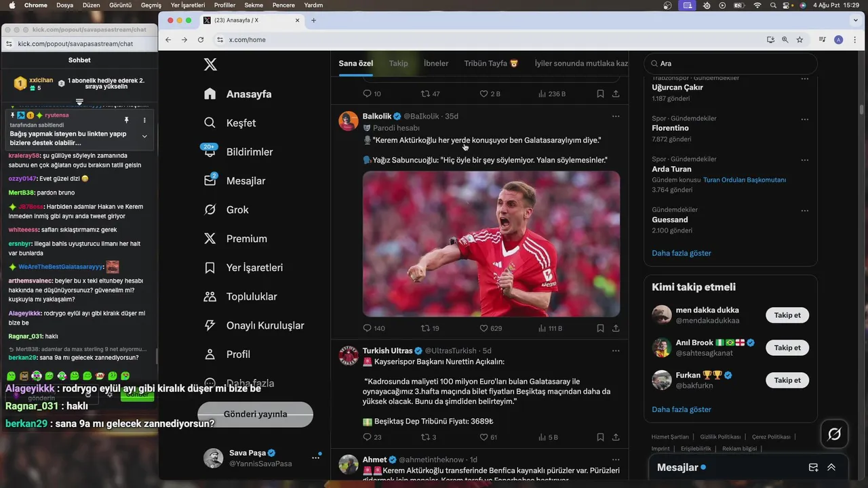Click Daha fazla göster under who to follow

point(682,409)
